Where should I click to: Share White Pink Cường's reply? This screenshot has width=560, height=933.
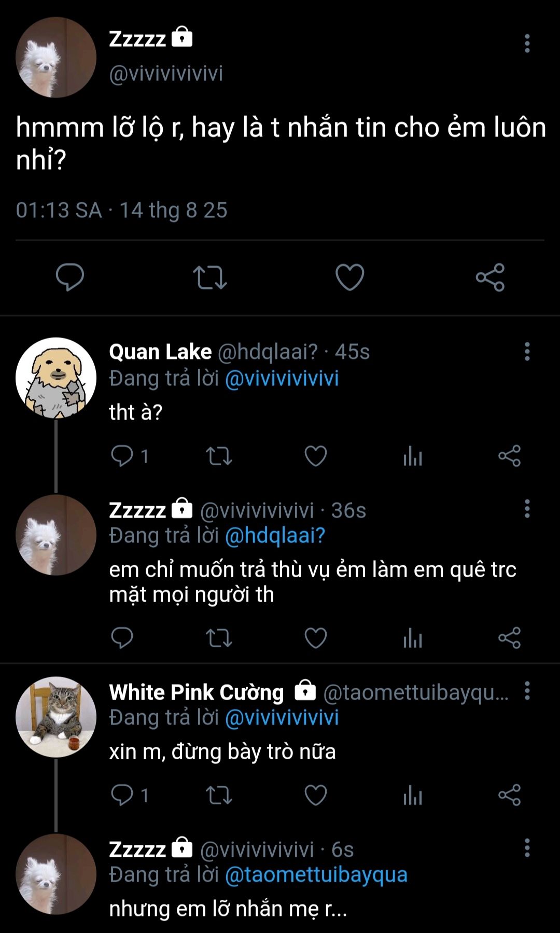pos(509,795)
